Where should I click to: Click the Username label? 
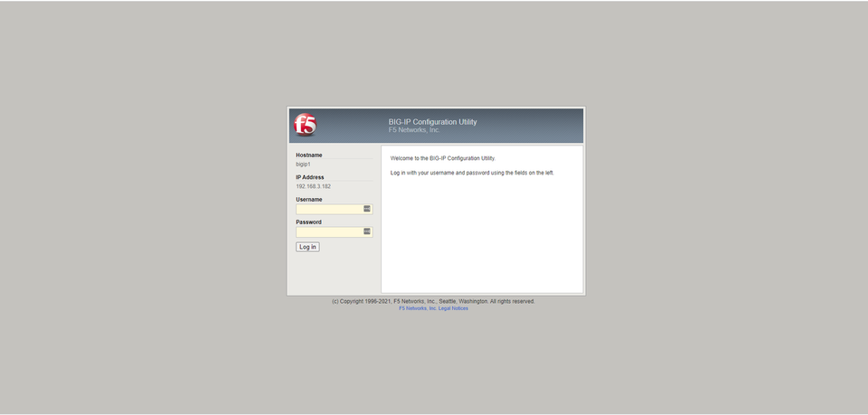tap(308, 200)
